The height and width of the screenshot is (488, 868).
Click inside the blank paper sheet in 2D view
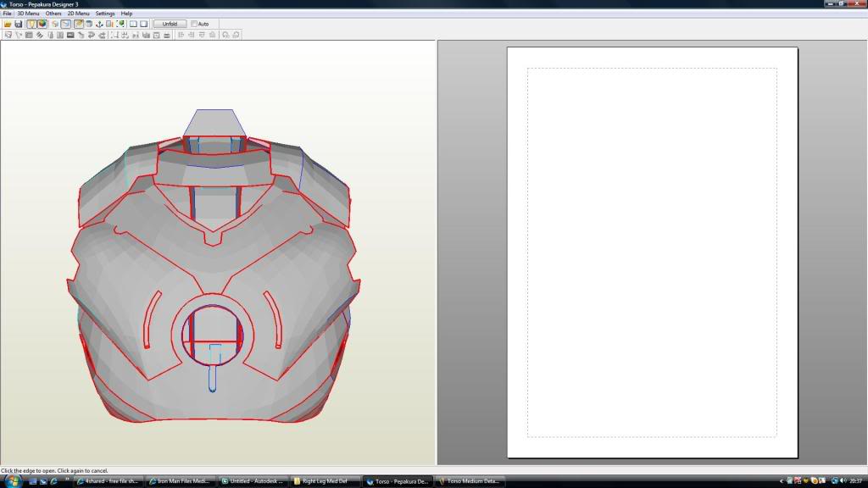652,252
